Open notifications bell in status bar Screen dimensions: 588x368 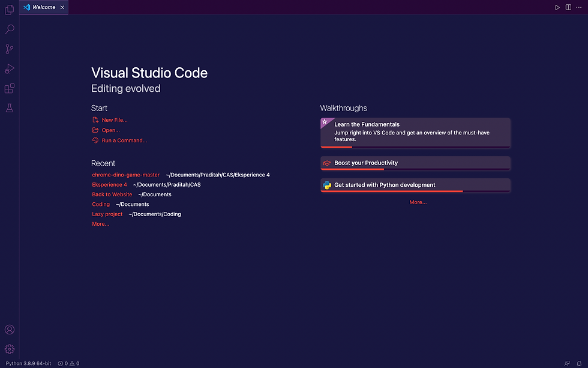[579, 364]
